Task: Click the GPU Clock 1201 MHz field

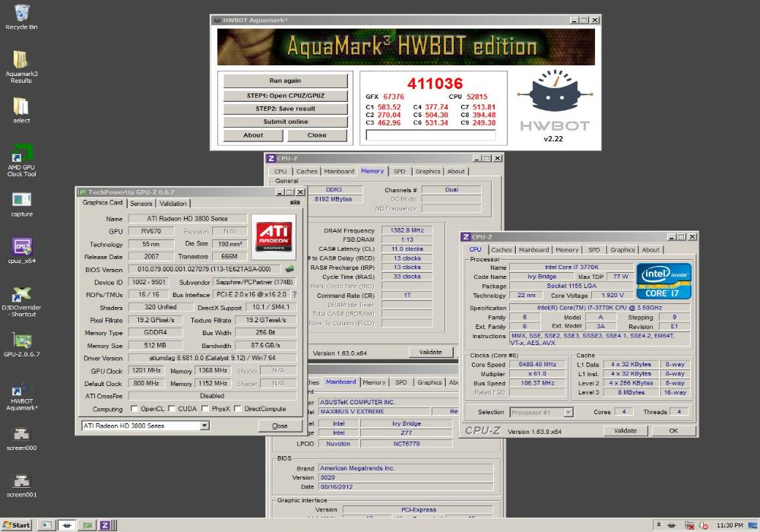Action: (x=147, y=370)
